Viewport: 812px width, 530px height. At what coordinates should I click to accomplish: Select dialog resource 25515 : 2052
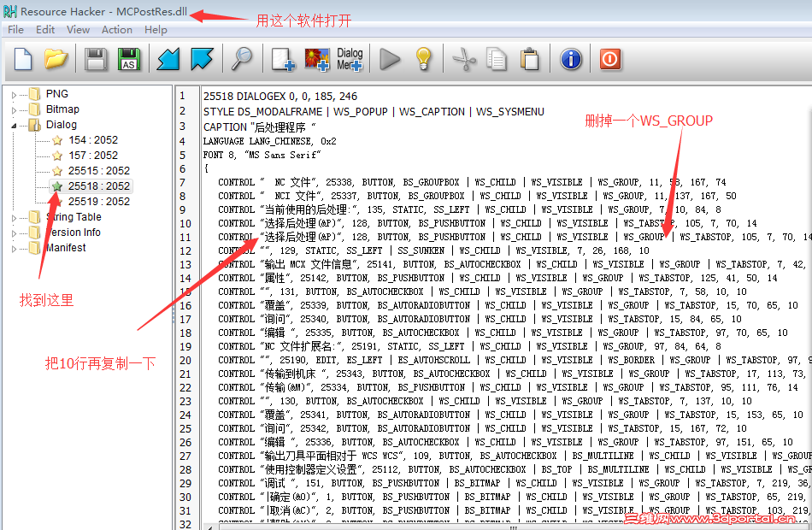tap(99, 170)
